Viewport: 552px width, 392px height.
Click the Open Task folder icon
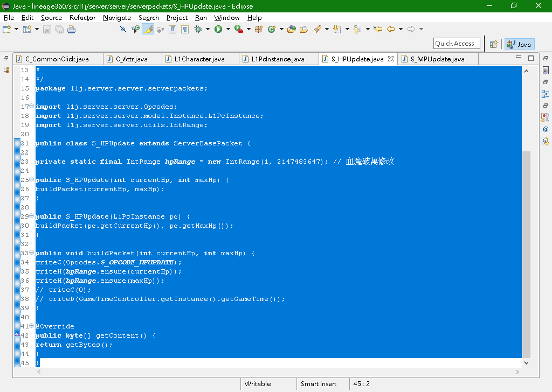(x=303, y=29)
